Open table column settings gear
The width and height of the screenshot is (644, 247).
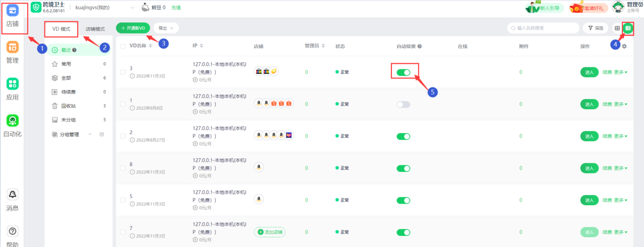click(x=624, y=46)
